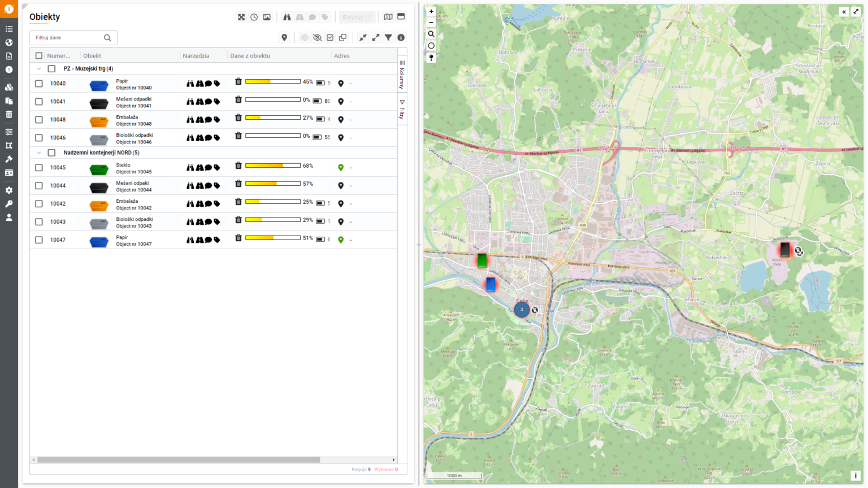Viewport: 868px width, 488px height.
Task: Click the map search magnifier icon
Action: point(431,34)
